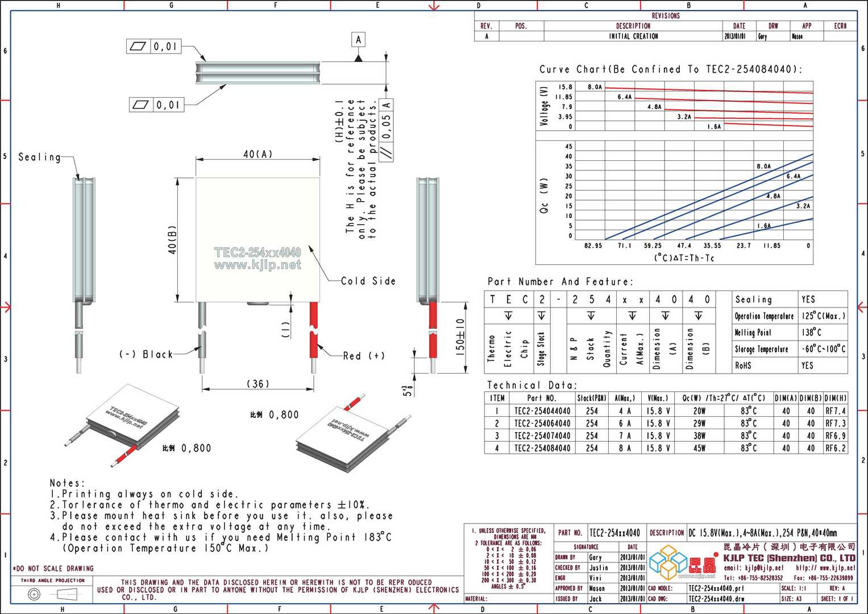Click the 138°C melting point value
The height and width of the screenshot is (614, 868).
(x=811, y=332)
